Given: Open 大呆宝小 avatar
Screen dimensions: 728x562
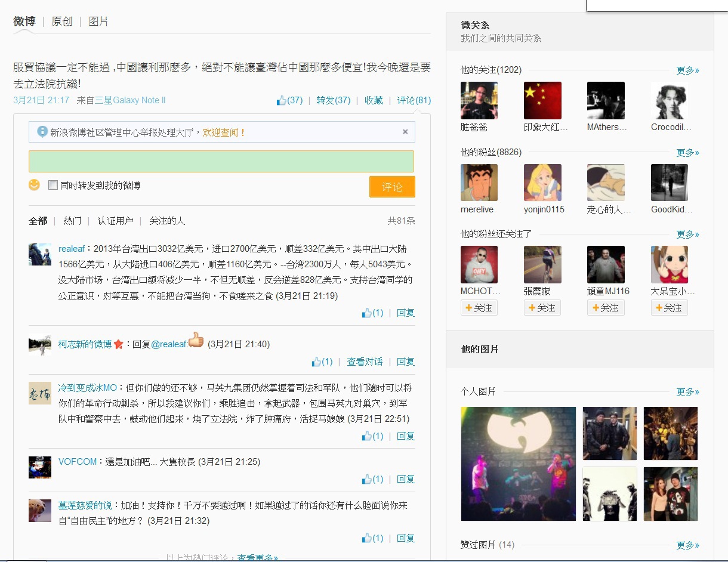Looking at the screenshot, I should pyautogui.click(x=670, y=264).
